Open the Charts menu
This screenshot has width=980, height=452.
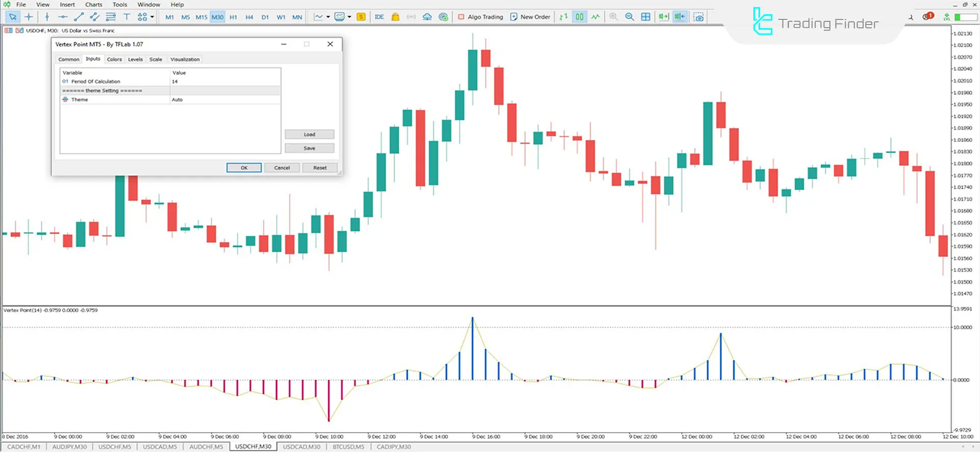point(93,5)
